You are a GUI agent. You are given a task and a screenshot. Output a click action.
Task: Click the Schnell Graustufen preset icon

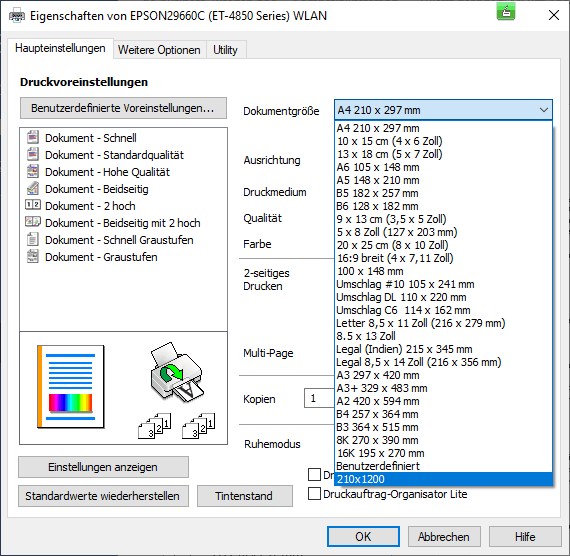tap(33, 239)
